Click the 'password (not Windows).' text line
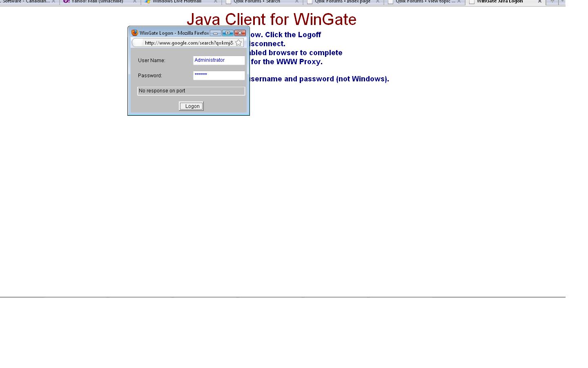 [x=344, y=79]
